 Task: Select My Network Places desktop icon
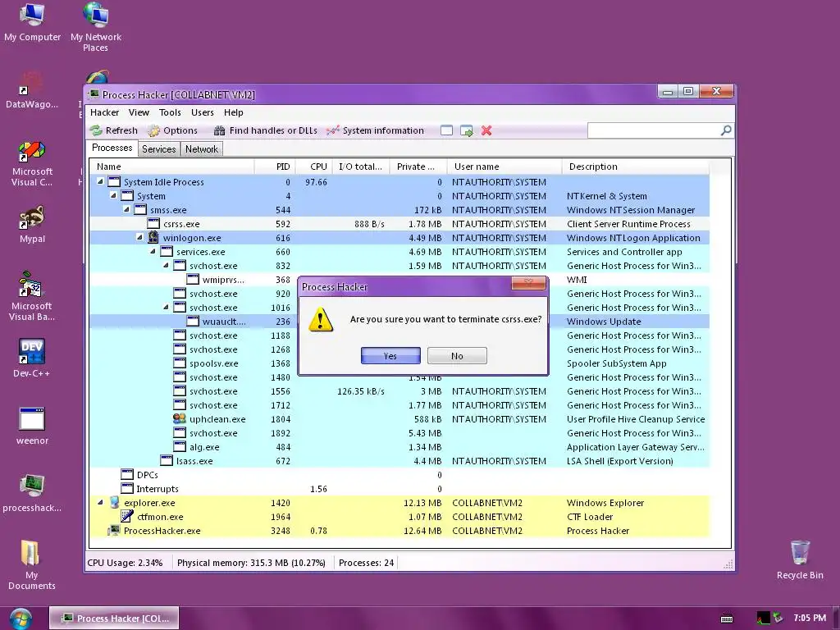(96, 27)
